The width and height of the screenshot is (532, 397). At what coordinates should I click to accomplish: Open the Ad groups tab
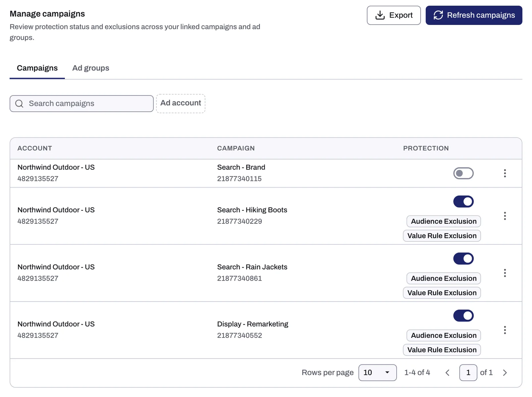(91, 68)
